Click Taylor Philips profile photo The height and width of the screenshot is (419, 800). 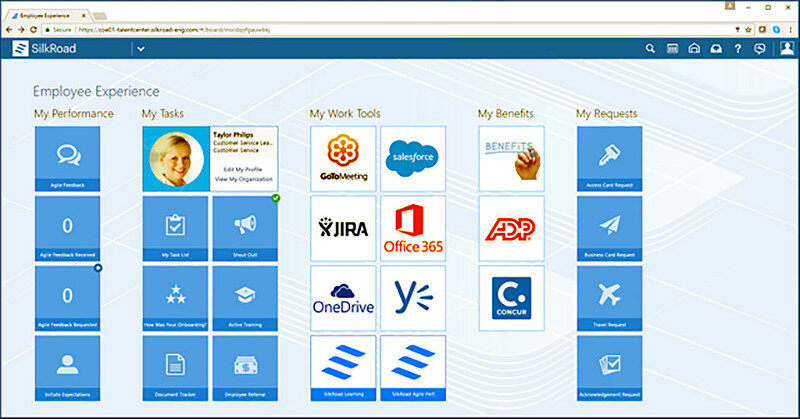[x=177, y=158]
